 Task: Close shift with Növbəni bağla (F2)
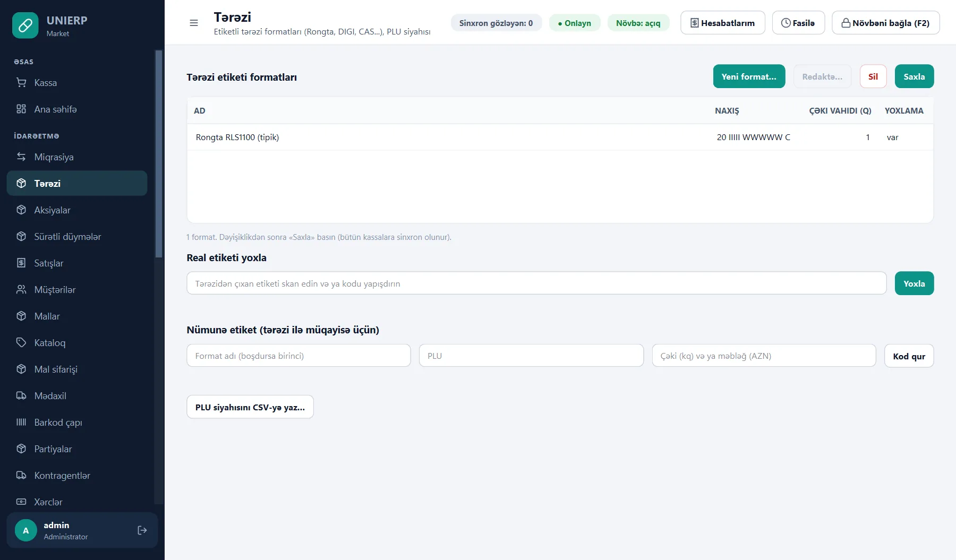[885, 23]
